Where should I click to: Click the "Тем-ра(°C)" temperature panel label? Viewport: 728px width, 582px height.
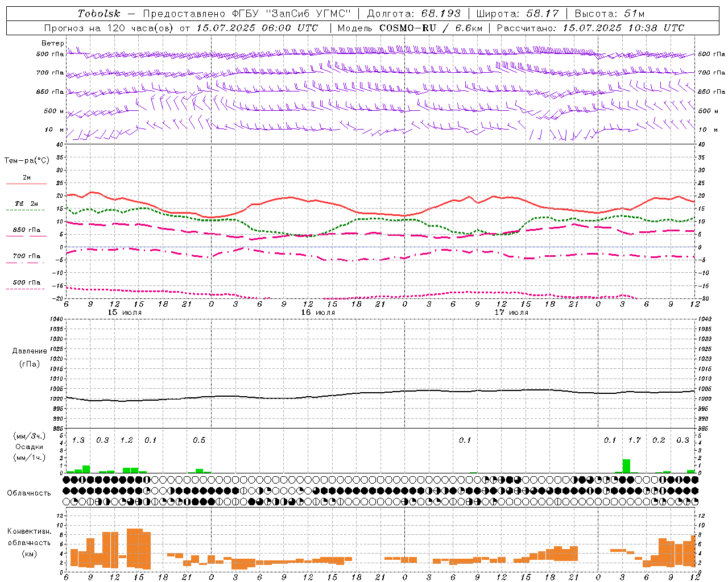point(27,161)
